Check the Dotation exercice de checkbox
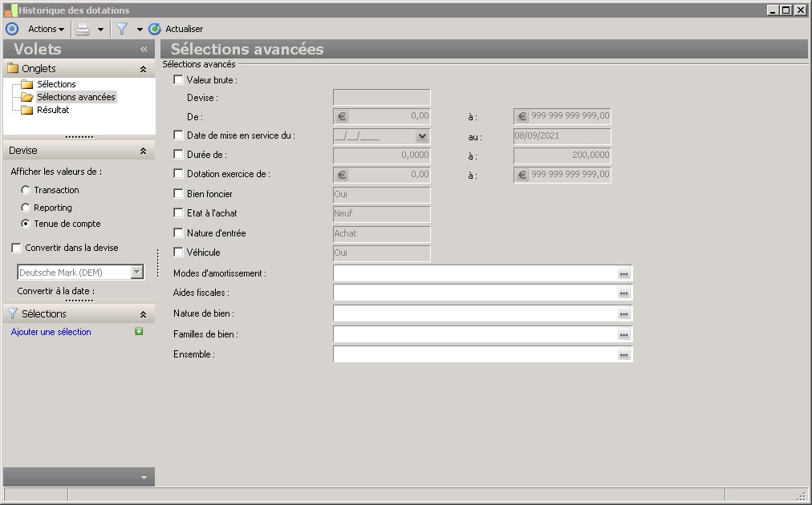The height and width of the screenshot is (505, 812). (178, 174)
